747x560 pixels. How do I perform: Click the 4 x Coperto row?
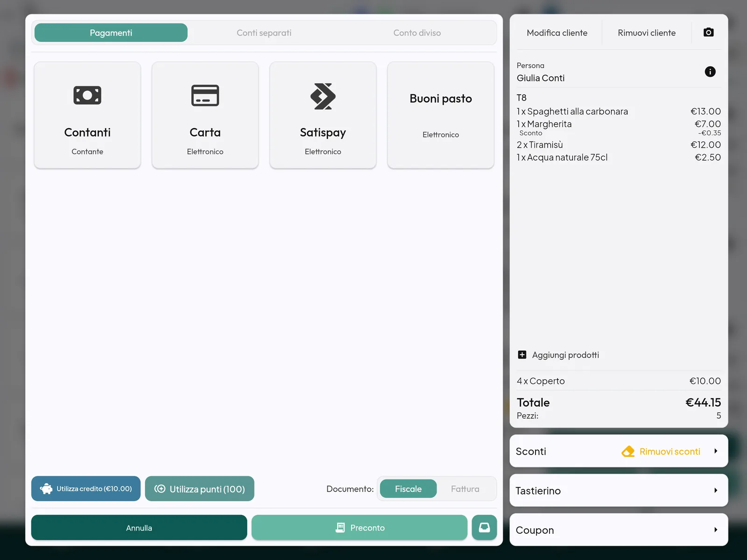(x=619, y=381)
